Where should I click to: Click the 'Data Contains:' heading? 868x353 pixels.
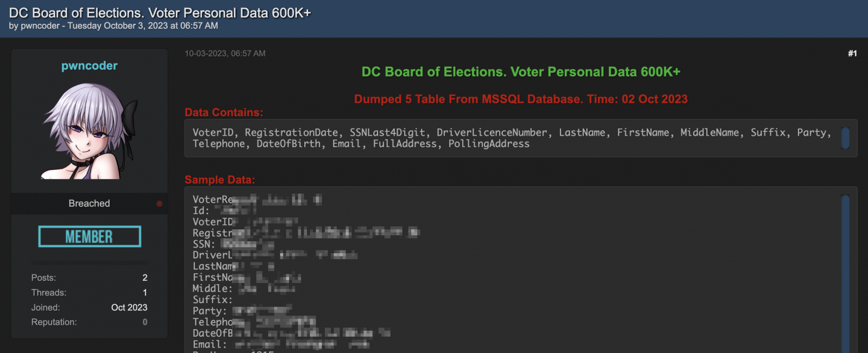223,112
